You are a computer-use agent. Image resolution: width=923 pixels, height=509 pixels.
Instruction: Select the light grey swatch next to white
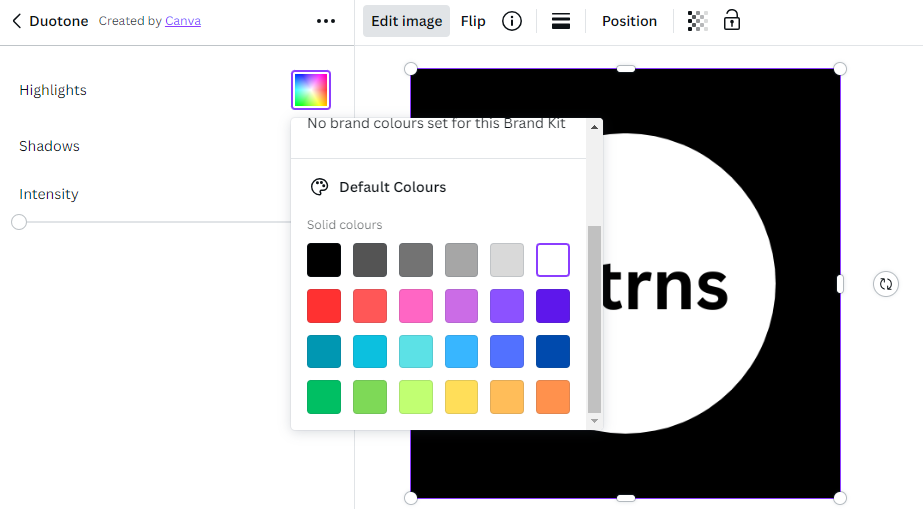[507, 260]
